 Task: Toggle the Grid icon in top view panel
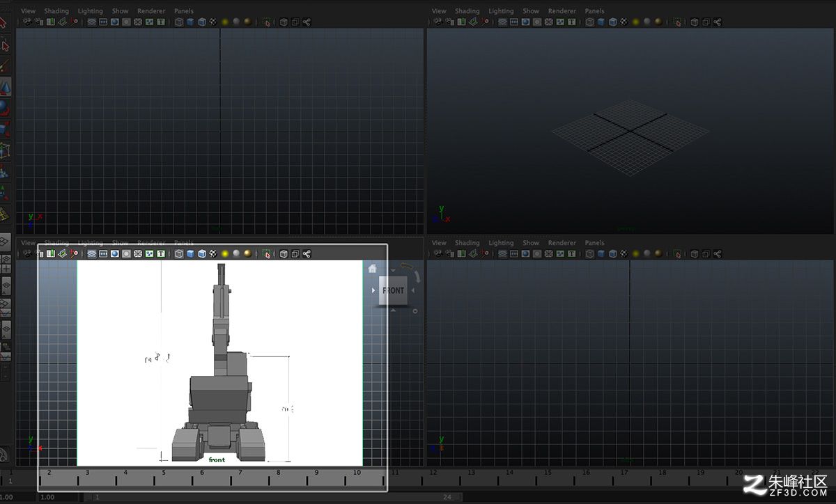coord(91,22)
